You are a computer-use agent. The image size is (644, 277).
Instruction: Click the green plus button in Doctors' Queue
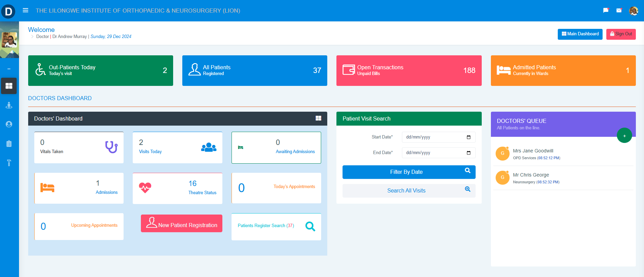pyautogui.click(x=624, y=136)
